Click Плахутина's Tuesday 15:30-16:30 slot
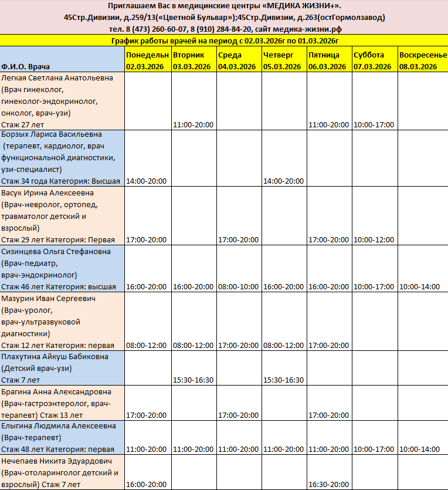 [194, 380]
